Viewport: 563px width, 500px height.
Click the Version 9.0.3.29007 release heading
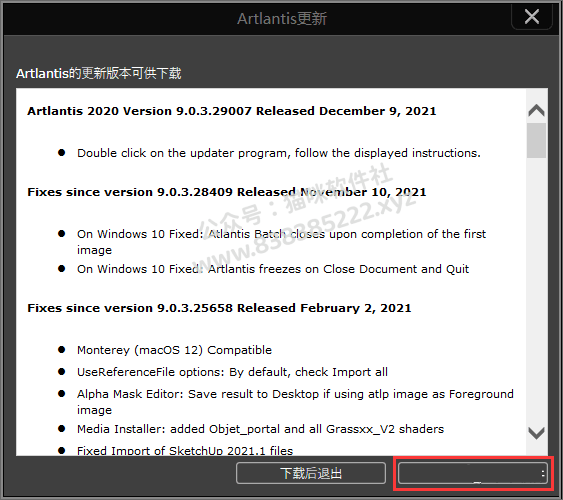(x=232, y=111)
